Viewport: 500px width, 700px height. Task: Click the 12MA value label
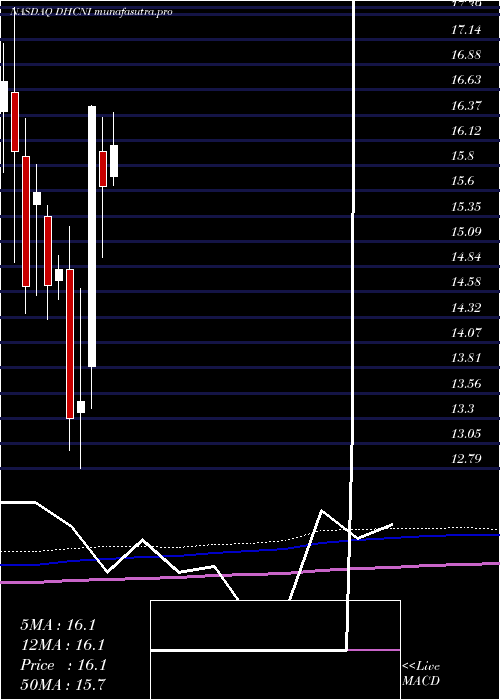click(62, 645)
